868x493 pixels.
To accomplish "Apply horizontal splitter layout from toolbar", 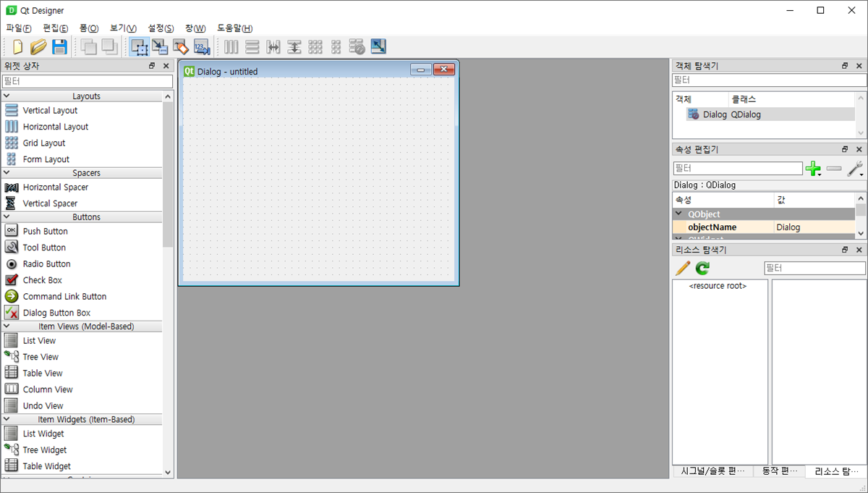I will pyautogui.click(x=273, y=47).
